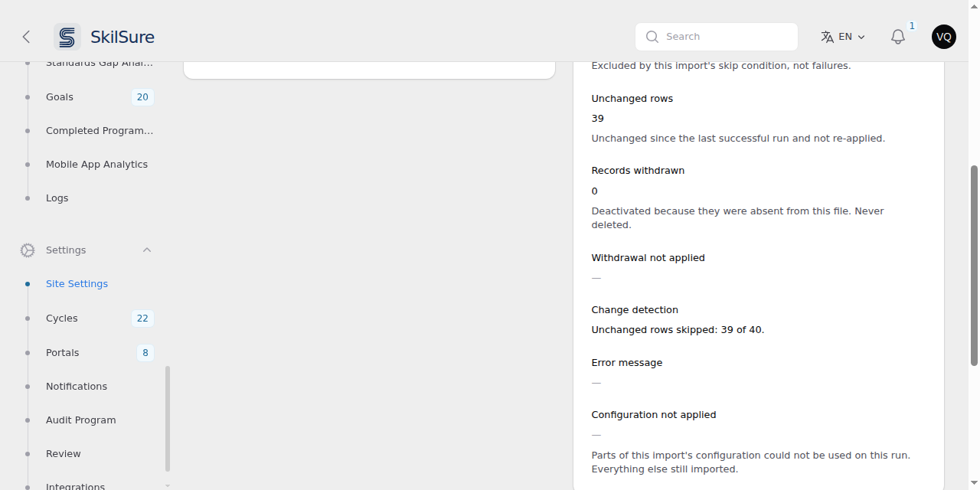Click the Error message label

pos(627,363)
